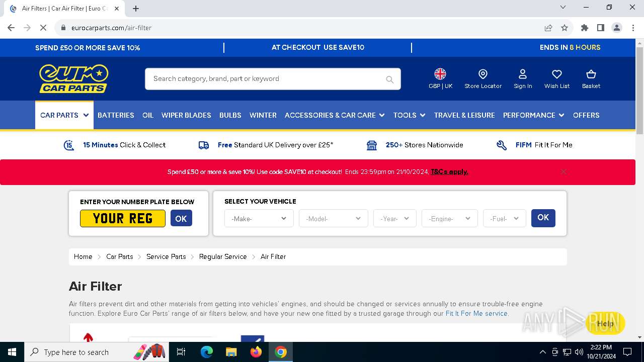Go to Regular Service breadcrumb

tap(223, 256)
